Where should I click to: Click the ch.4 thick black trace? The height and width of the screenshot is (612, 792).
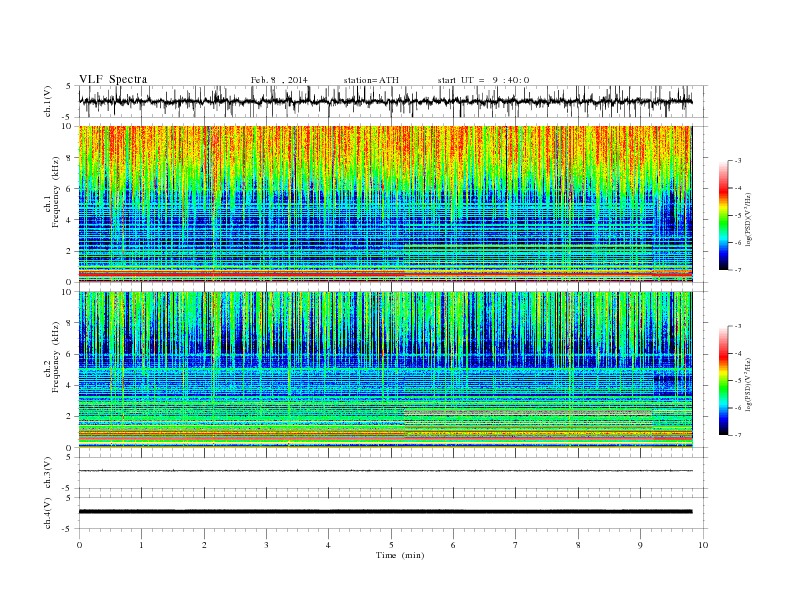385,512
